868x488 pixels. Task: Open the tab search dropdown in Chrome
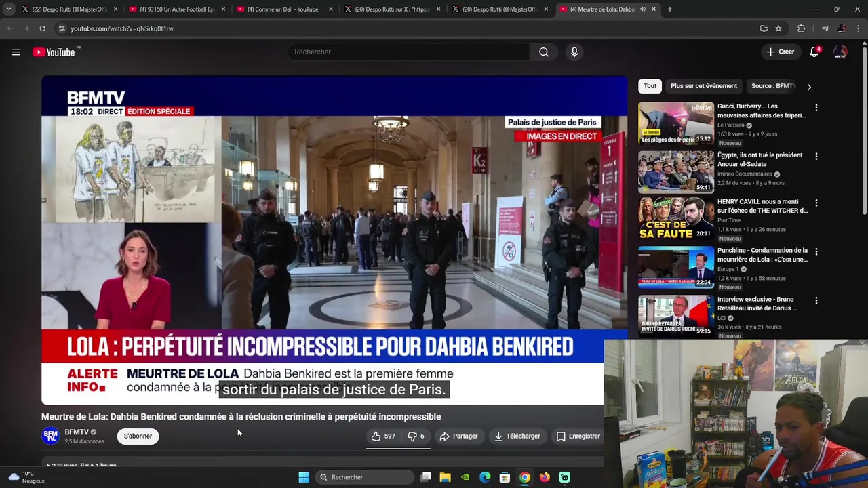click(9, 9)
